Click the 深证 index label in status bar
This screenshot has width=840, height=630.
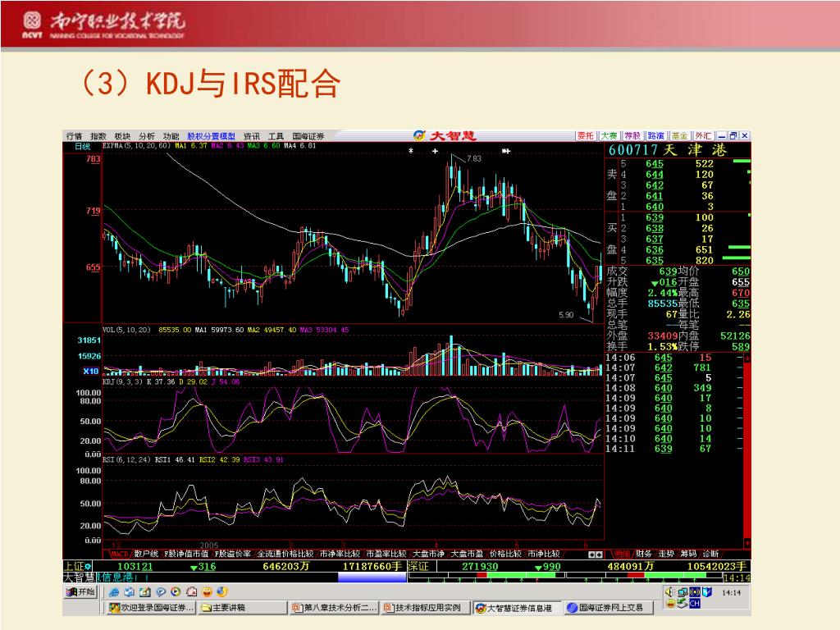pos(418,566)
